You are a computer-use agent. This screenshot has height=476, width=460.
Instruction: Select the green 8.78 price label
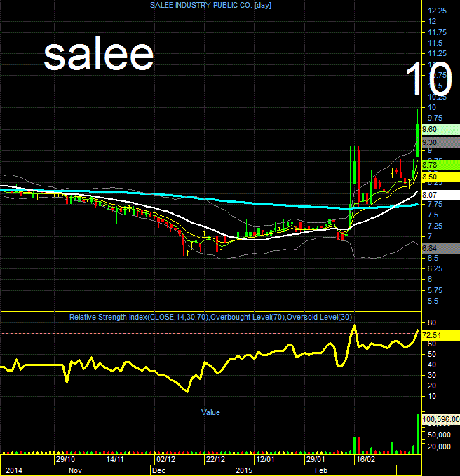tap(441, 165)
